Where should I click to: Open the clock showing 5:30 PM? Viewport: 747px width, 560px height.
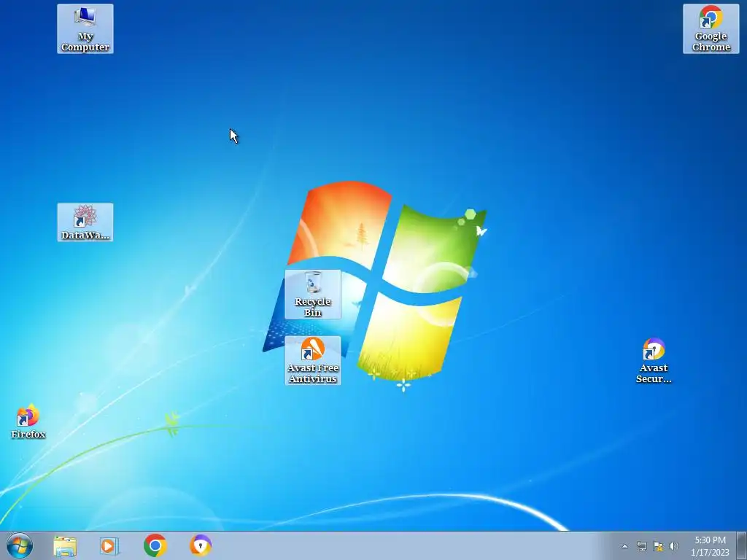pyautogui.click(x=710, y=546)
